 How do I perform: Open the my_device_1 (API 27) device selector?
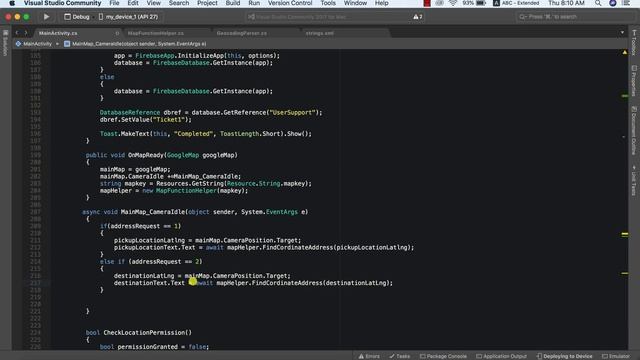pyautogui.click(x=128, y=17)
